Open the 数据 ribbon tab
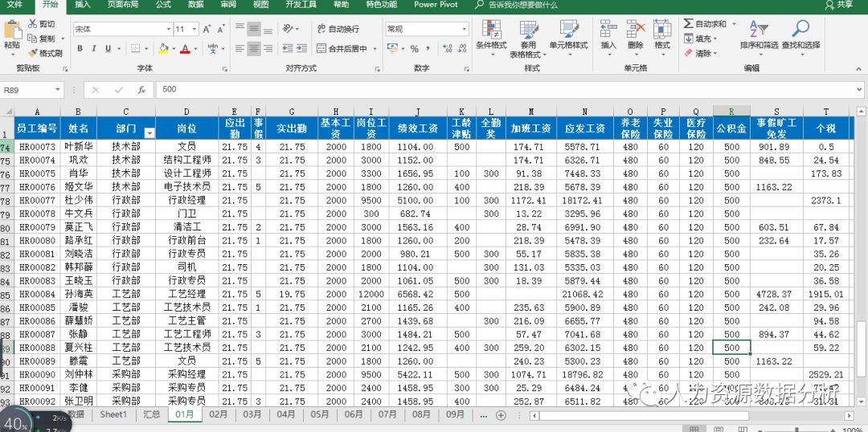This screenshot has width=868, height=432. [x=195, y=5]
